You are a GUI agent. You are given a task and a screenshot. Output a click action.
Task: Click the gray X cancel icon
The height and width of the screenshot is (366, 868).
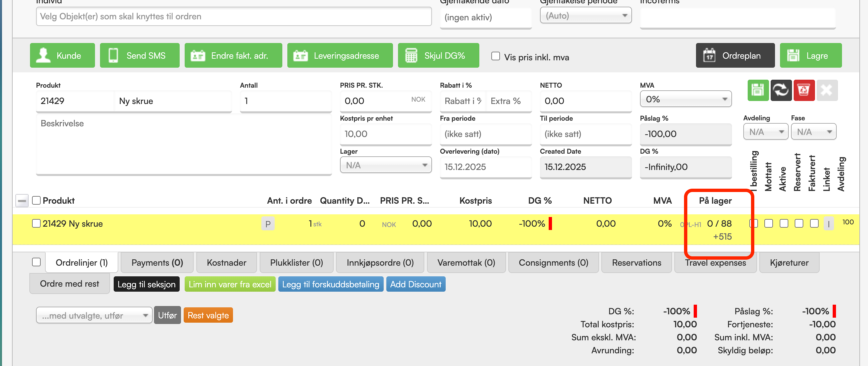click(827, 90)
